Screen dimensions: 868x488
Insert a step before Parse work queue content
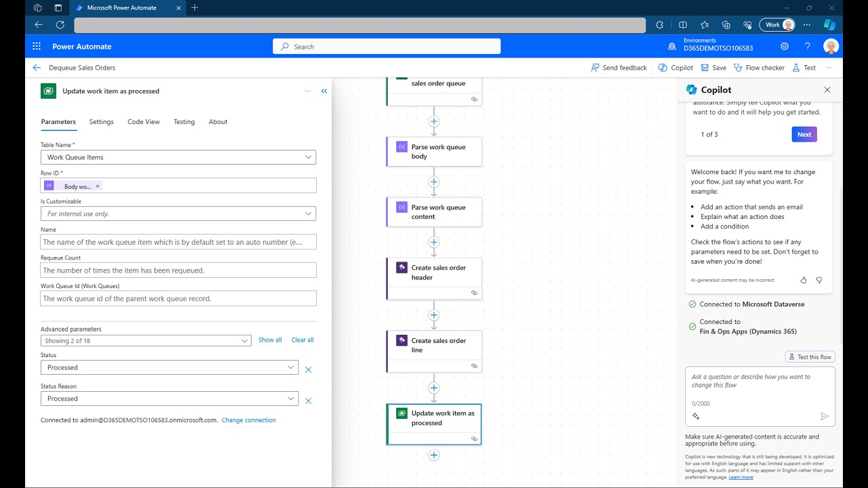434,182
